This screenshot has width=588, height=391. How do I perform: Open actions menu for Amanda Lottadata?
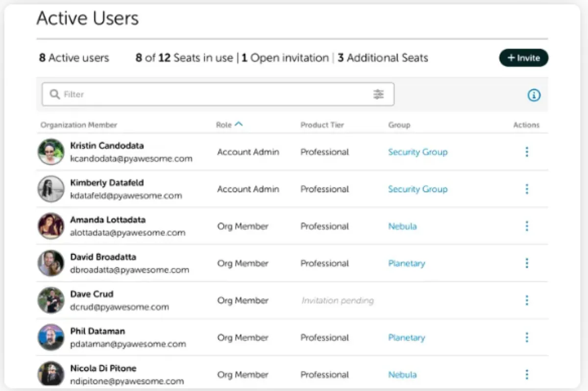tap(527, 226)
